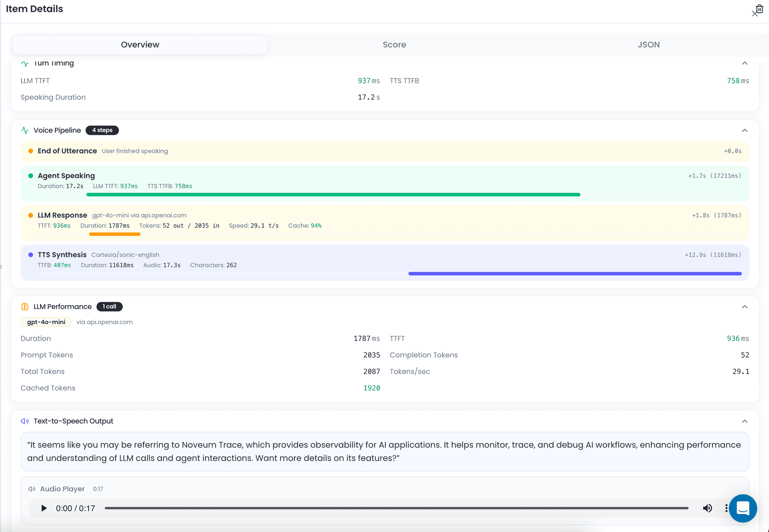Click the speaker icon beside Text-to-Speech Output
Viewport: 769px width, 532px height.
click(24, 421)
